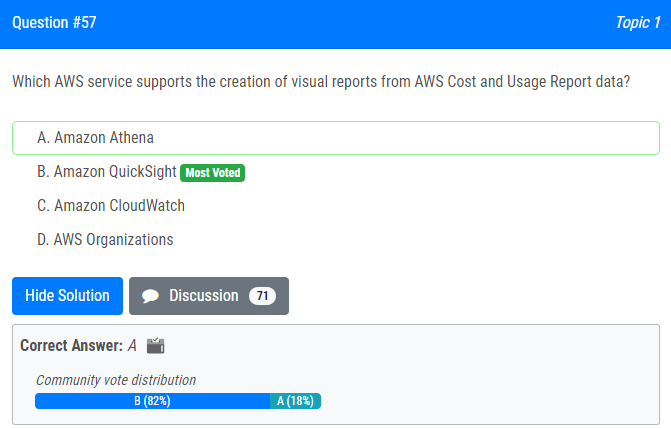Click the A (18%) vote bar segment

pos(295,401)
